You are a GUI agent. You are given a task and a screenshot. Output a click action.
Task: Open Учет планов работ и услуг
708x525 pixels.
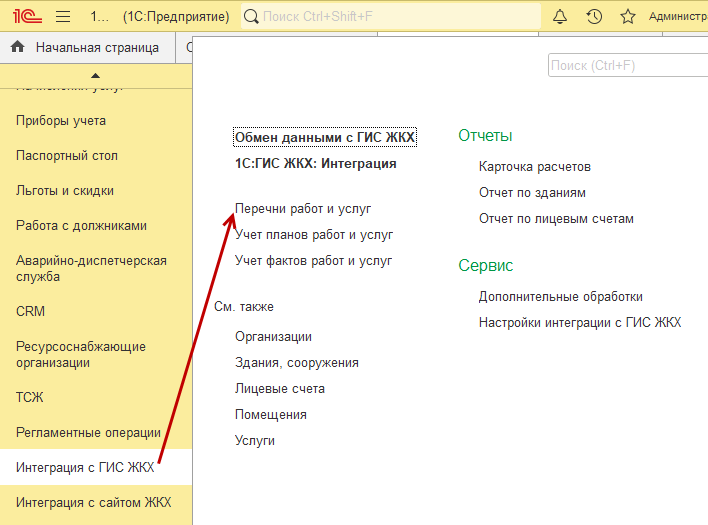(314, 235)
